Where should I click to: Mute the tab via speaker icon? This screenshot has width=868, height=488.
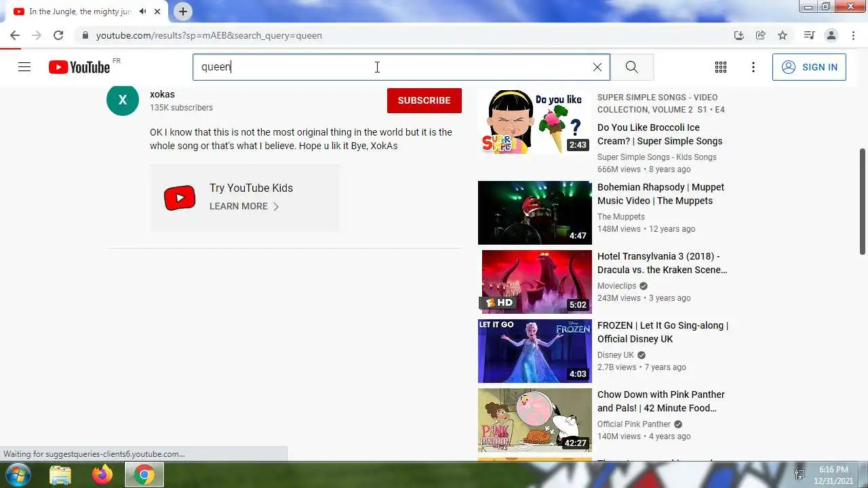click(x=142, y=12)
